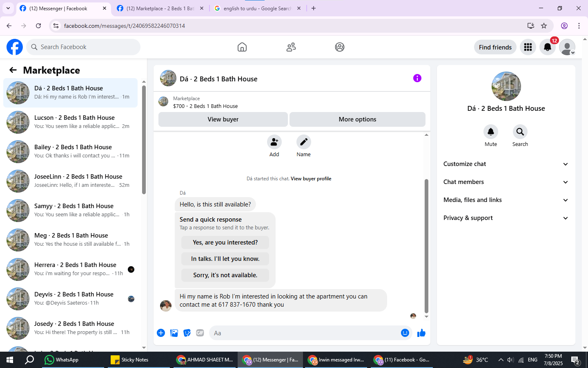Screen dimensions: 588x368
Task: Reload the page in the browser
Action: click(x=38, y=26)
